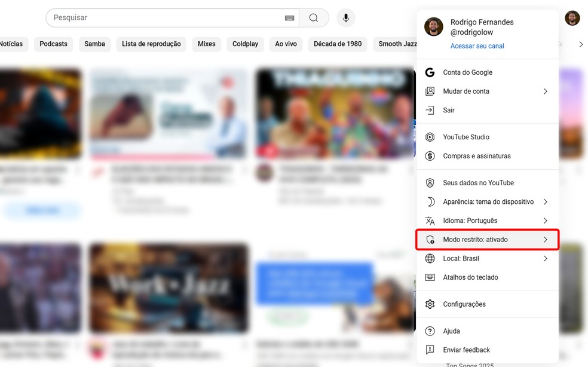The image size is (588, 367).
Task: Click the profile avatar in the top bar
Action: [x=572, y=18]
